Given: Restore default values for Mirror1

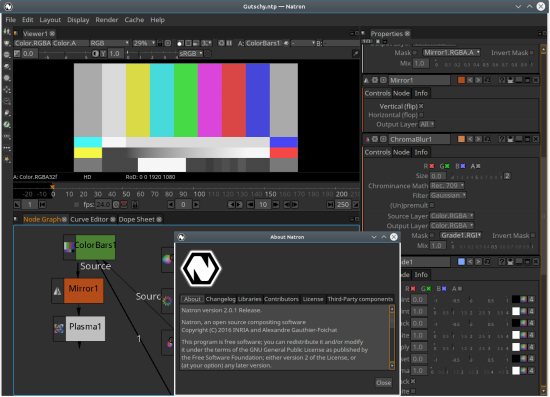Looking at the screenshot, I should coord(487,80).
